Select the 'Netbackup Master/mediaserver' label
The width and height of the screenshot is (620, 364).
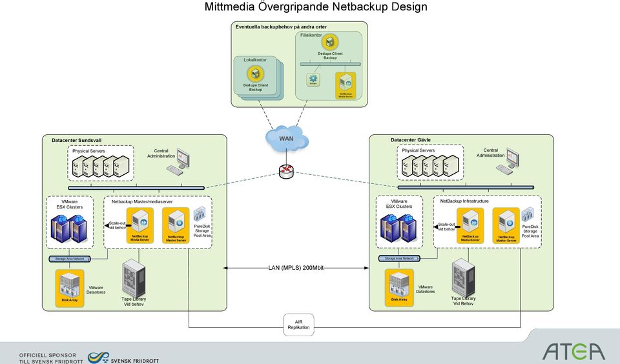[142, 201]
